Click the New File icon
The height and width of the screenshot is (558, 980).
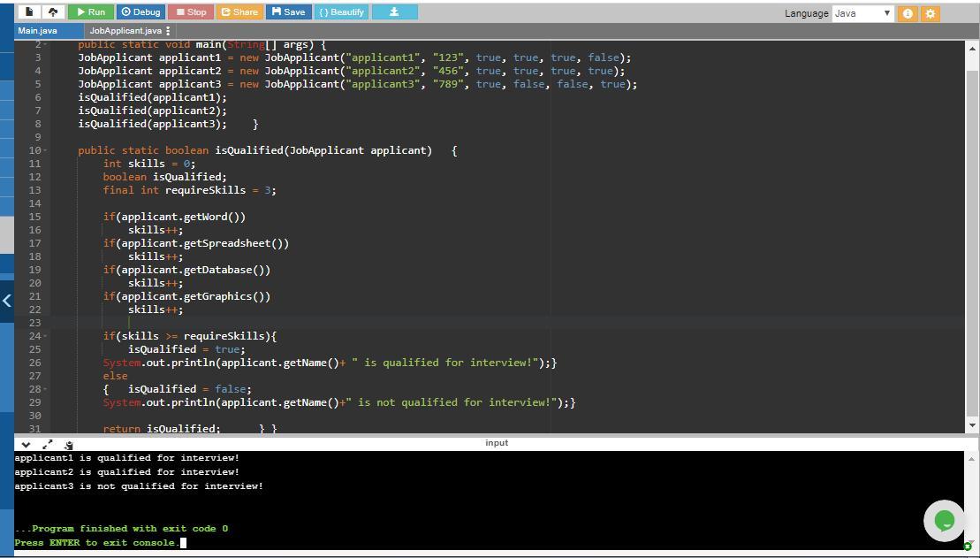(29, 12)
